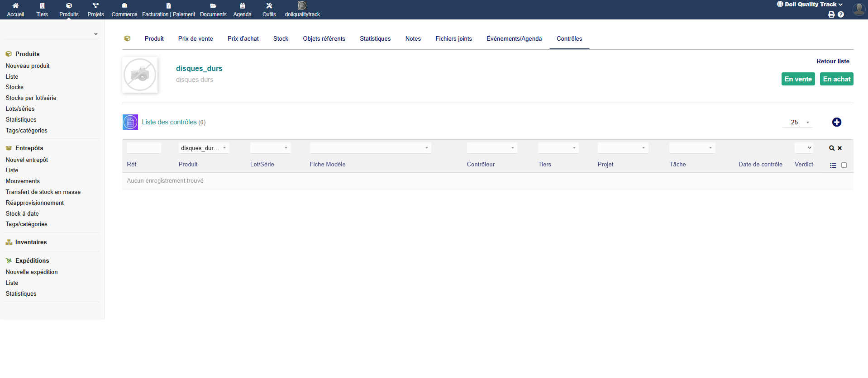Image resolution: width=868 pixels, height=378 pixels.
Task: Click the En vente status button
Action: click(x=798, y=79)
